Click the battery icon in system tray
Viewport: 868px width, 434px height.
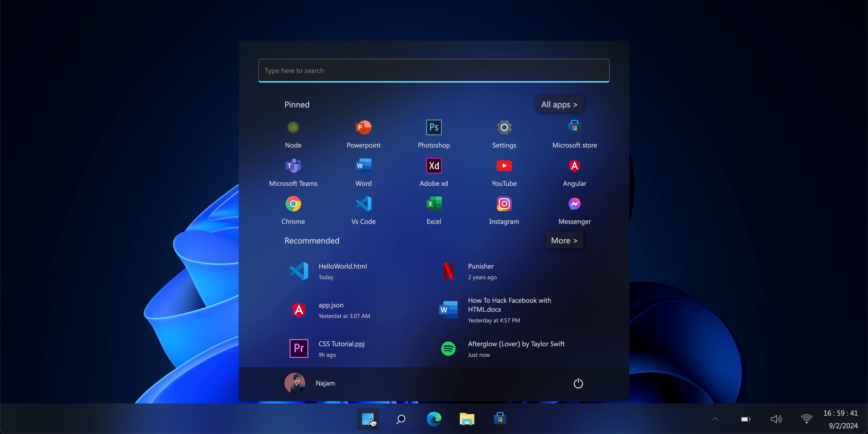[745, 419]
